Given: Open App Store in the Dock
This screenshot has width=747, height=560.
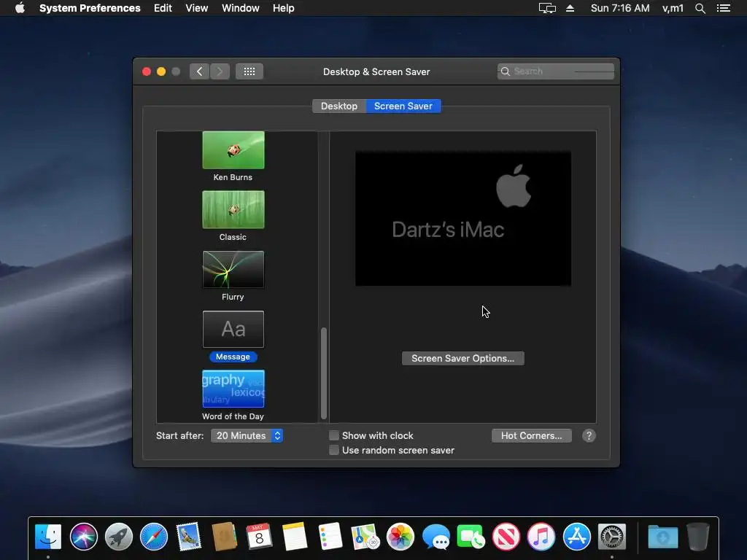Looking at the screenshot, I should pyautogui.click(x=576, y=537).
